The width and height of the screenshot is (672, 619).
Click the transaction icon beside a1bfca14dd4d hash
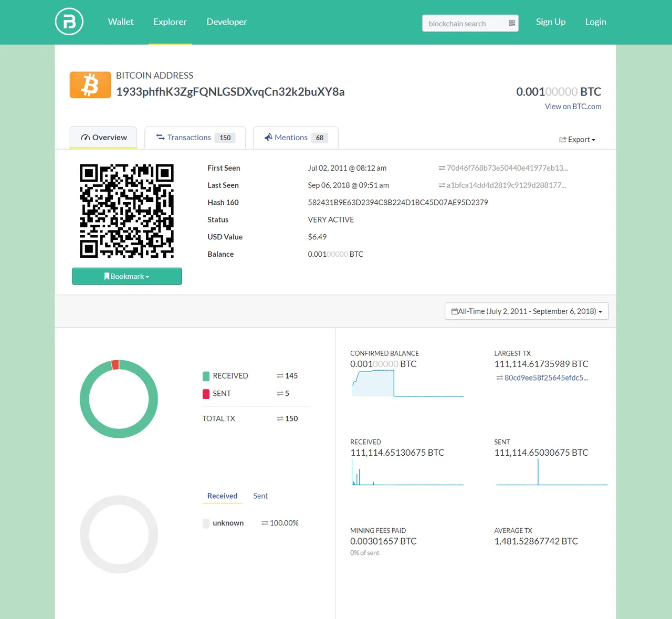(442, 185)
